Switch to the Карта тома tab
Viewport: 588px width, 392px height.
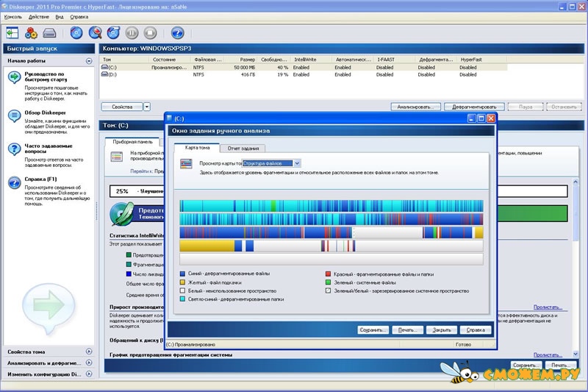(x=197, y=148)
